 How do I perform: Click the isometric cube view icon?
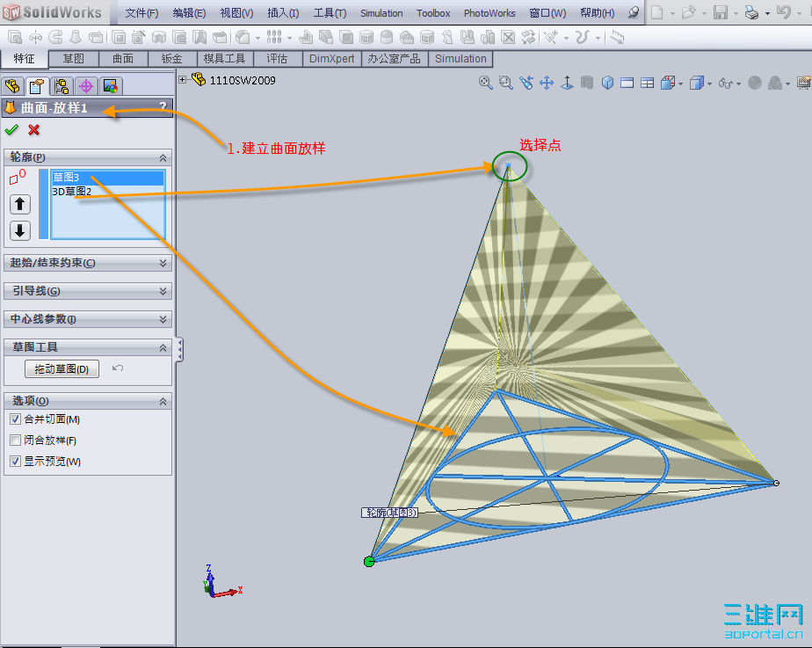pyautogui.click(x=607, y=83)
